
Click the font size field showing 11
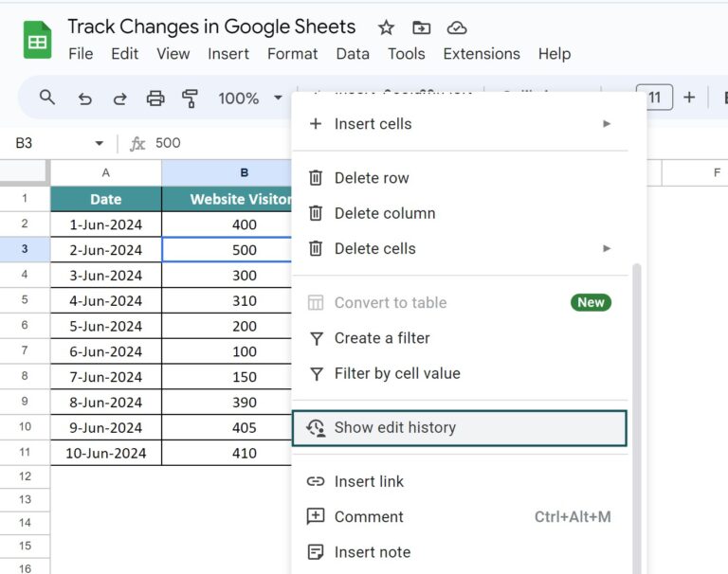654,97
